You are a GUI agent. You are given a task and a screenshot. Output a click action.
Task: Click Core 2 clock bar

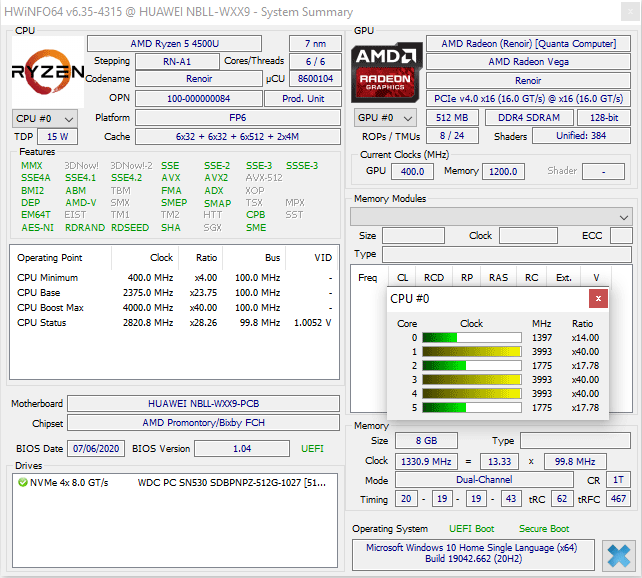(472, 366)
